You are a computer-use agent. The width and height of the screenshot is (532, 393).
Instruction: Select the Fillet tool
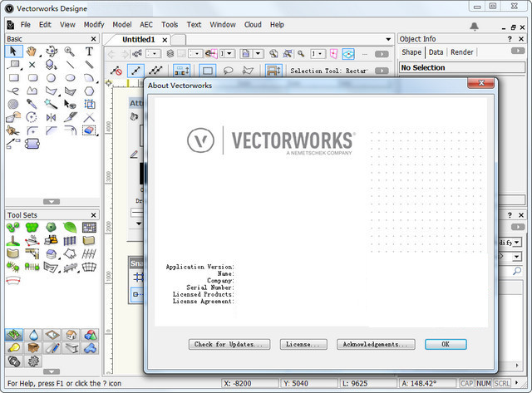click(32, 130)
